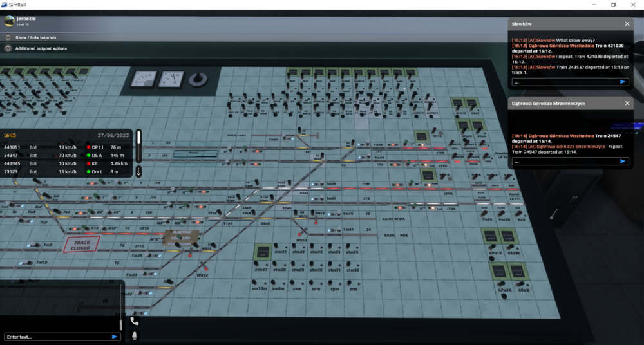644x345 pixels.
Task: Expand train list with down arrow button
Action: pos(138,172)
